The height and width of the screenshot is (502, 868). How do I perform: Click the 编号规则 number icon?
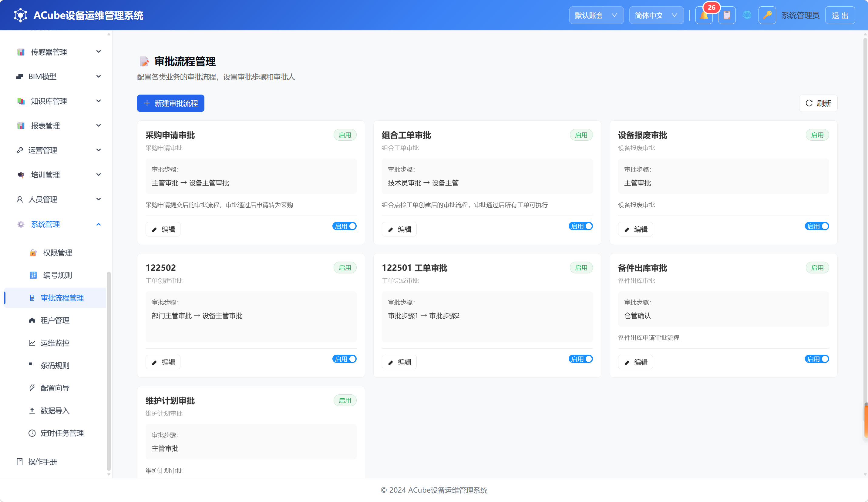point(33,275)
